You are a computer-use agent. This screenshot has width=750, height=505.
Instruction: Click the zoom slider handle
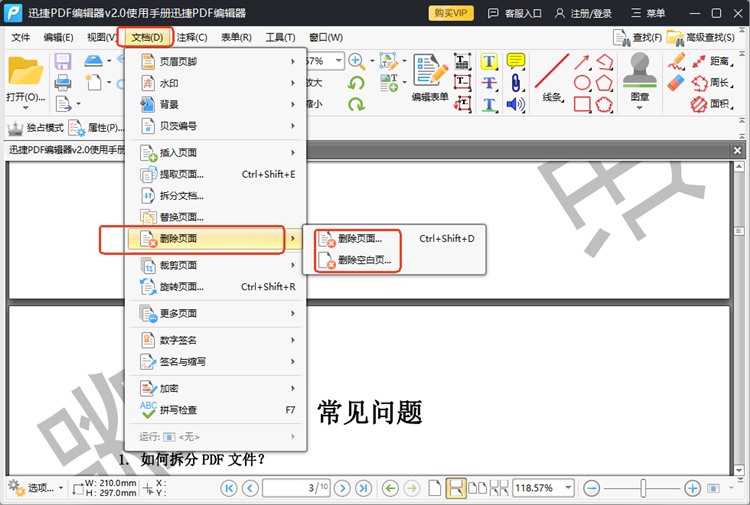643,488
